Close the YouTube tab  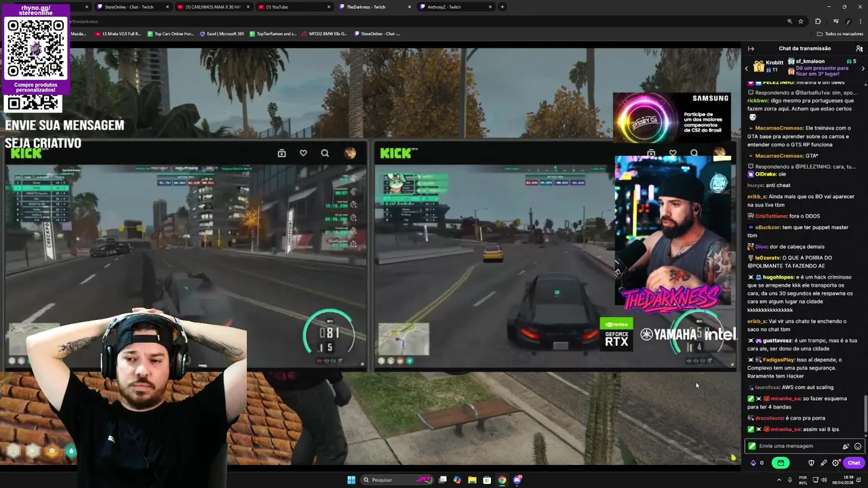point(329,7)
